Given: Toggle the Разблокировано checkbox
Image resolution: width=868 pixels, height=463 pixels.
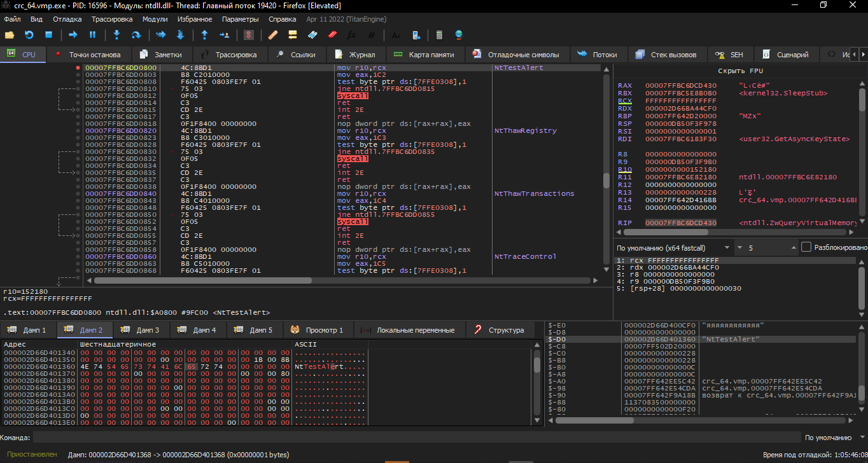Looking at the screenshot, I should (x=806, y=247).
